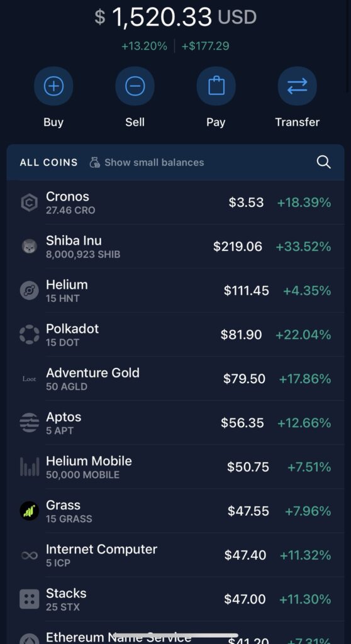Tap the Grass coin logo
Screen dimensions: 351x644
tap(29, 511)
